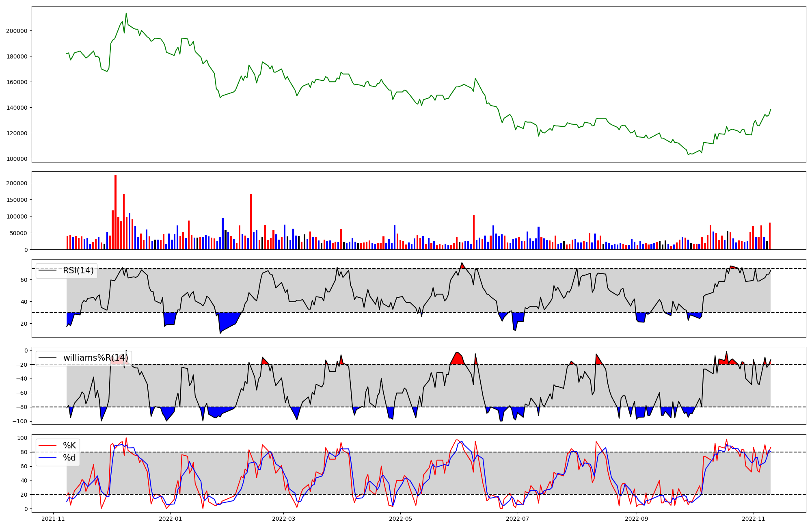
Task: Click the green price line's highest peak
Action: coord(126,13)
